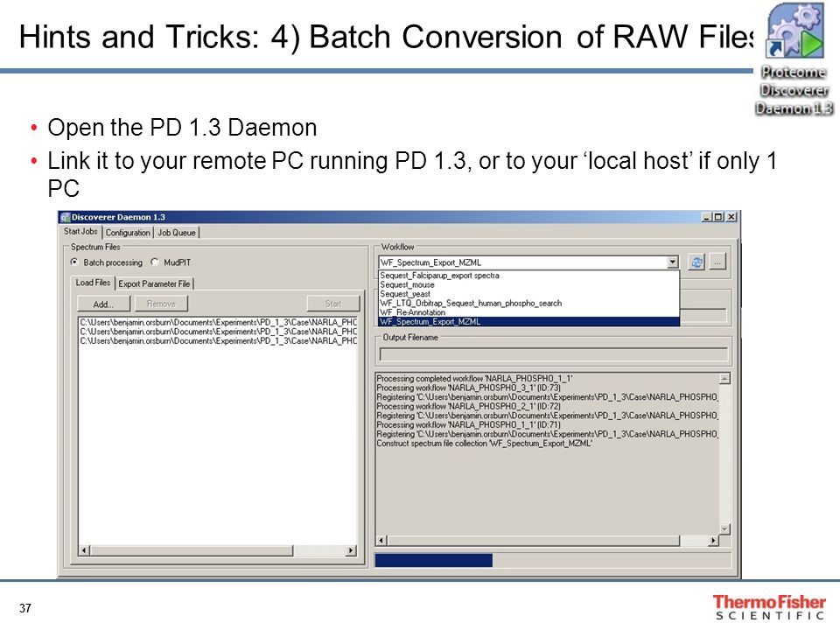Click the log pane scroll up arrow
Viewport: 840px width, 630px height.
pyautogui.click(x=724, y=379)
